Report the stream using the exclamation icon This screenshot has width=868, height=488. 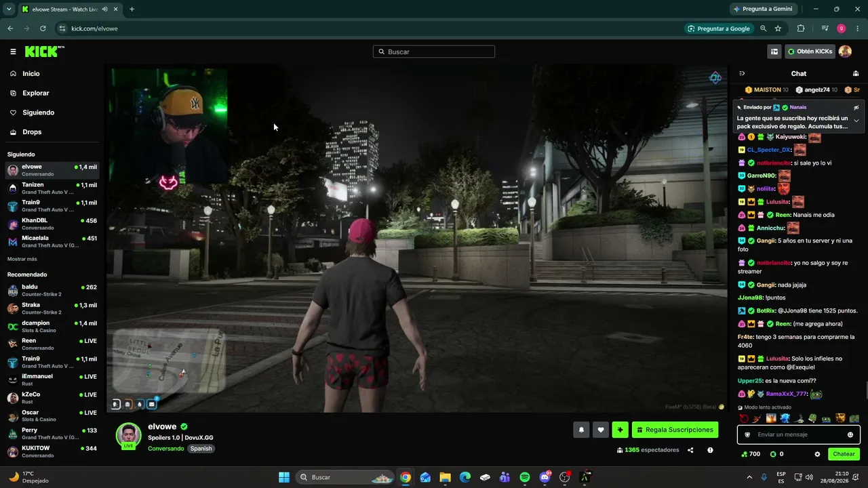click(x=710, y=450)
